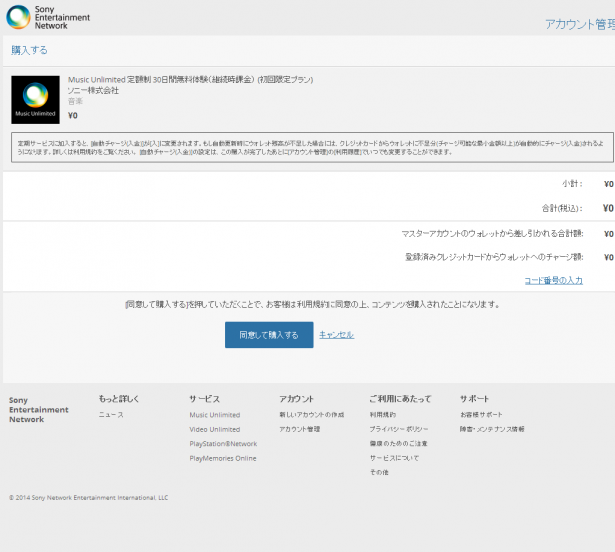
Task: Click the 2014 Sony Network Entertainment copyright text
Action: (x=89, y=497)
